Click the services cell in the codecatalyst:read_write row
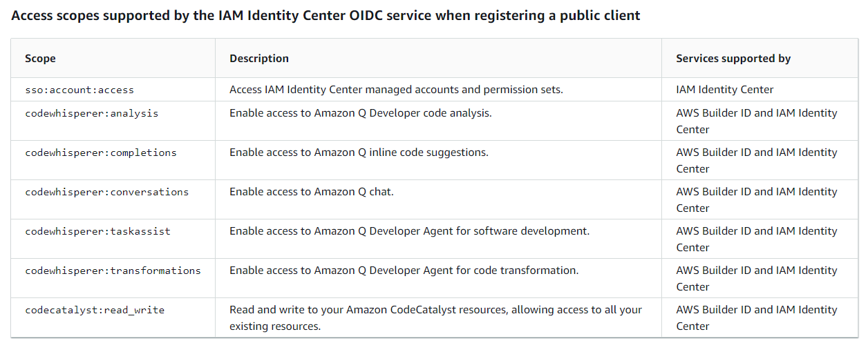This screenshot has width=868, height=343. pos(756,317)
